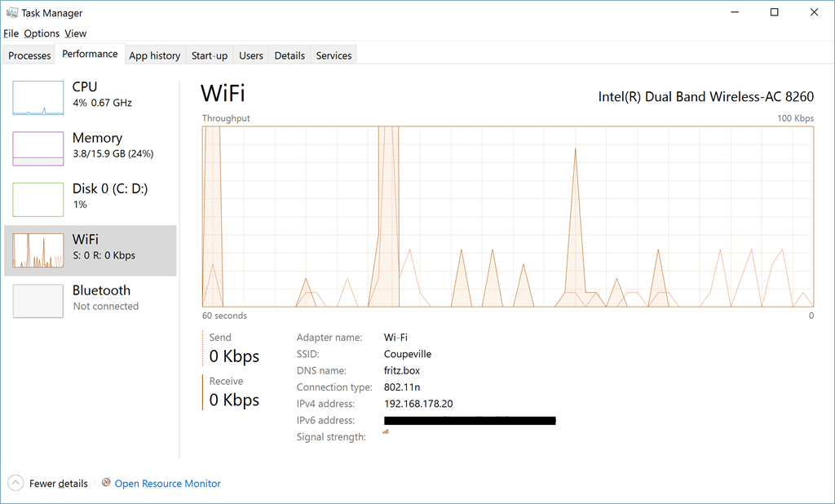Select the CPU usage graph thumbnail

pos(38,98)
